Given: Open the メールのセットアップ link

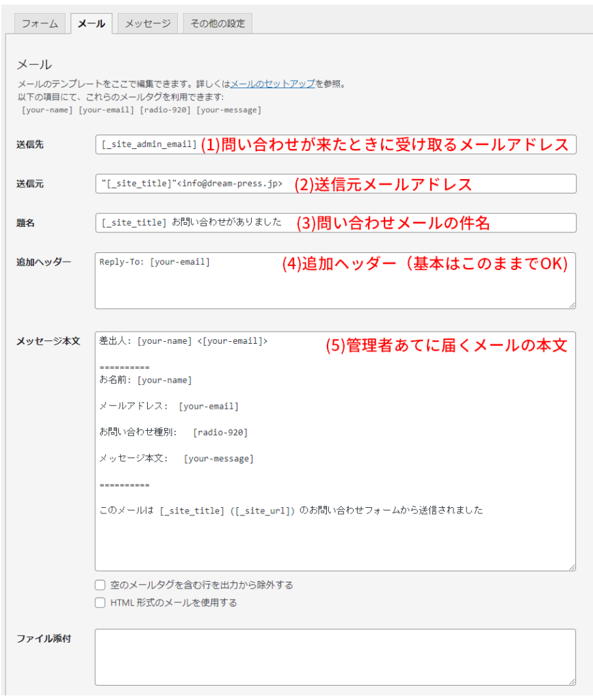Looking at the screenshot, I should point(272,84).
